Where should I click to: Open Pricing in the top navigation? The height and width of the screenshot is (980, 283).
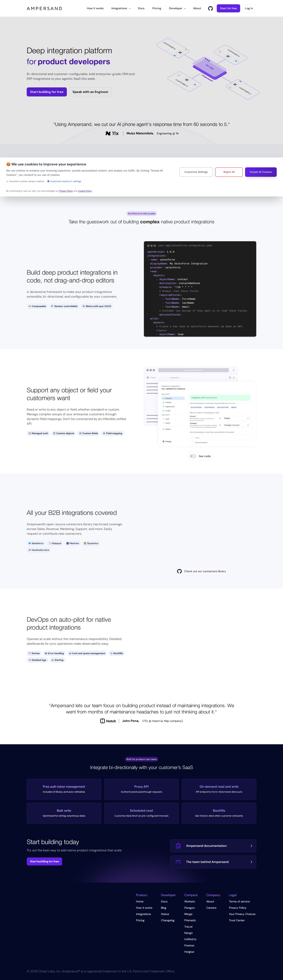click(157, 8)
